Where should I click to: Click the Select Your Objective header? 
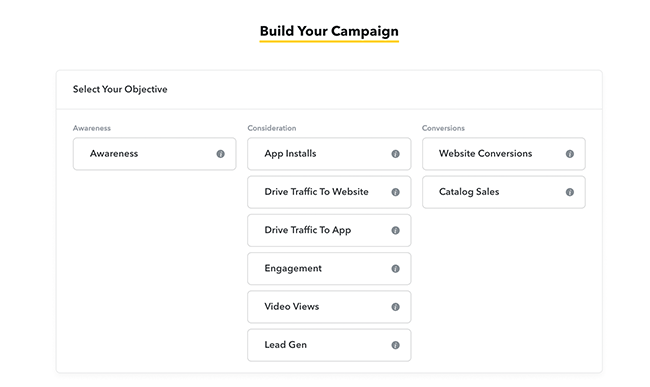click(120, 89)
